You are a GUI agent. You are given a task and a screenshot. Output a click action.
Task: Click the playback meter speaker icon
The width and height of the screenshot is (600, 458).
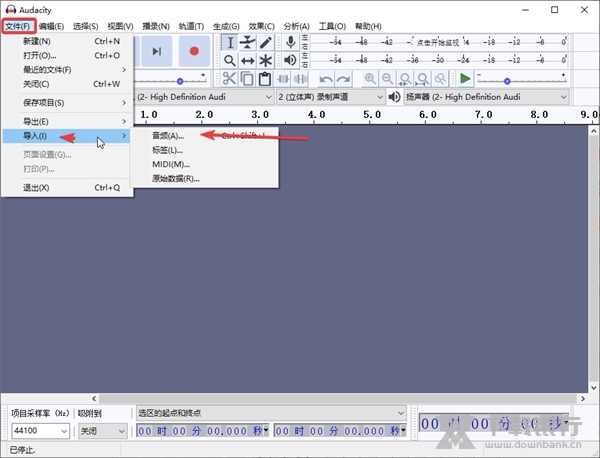(291, 60)
